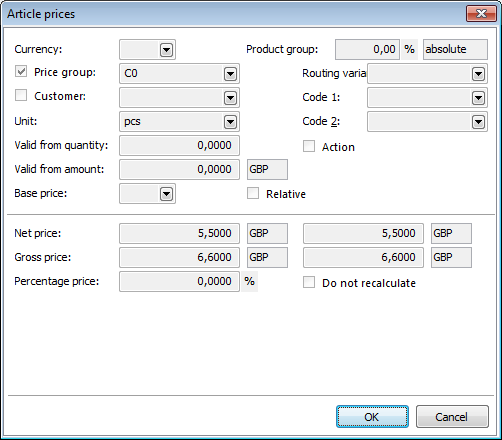
Task: Open the Customer dropdown list
Action: [x=230, y=98]
